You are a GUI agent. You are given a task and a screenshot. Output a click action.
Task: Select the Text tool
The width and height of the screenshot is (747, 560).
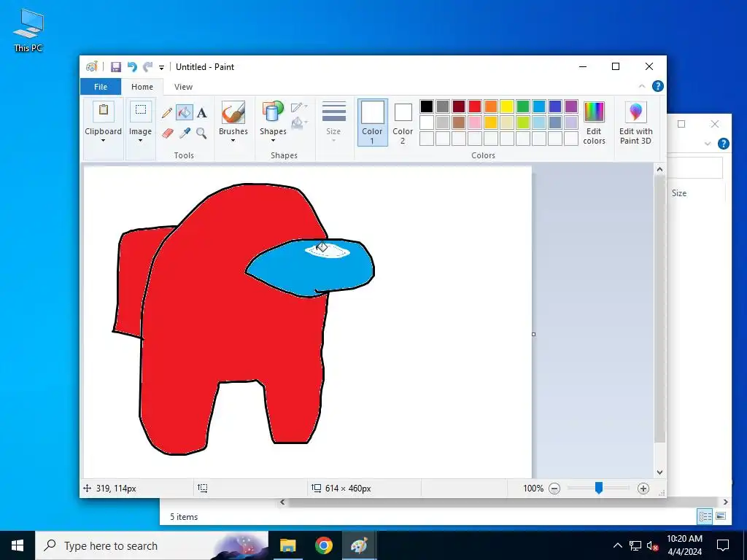(202, 113)
